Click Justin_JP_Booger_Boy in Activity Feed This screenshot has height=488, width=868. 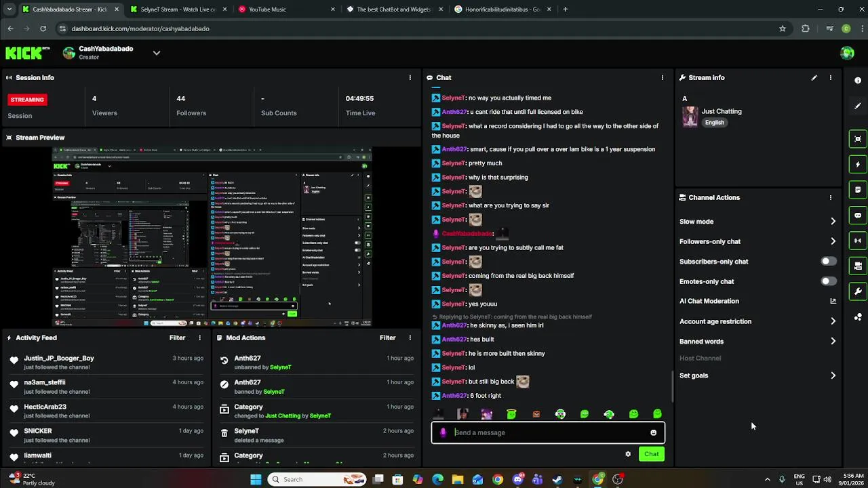[x=59, y=358]
